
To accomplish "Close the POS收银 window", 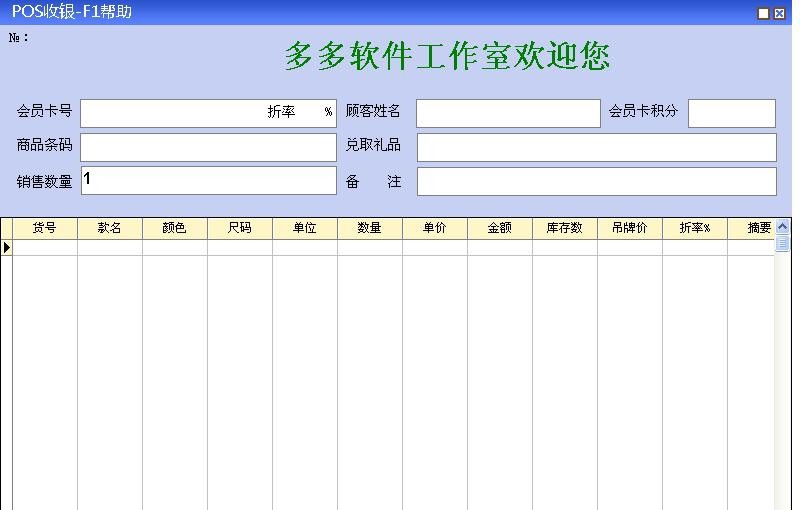I will (x=779, y=14).
